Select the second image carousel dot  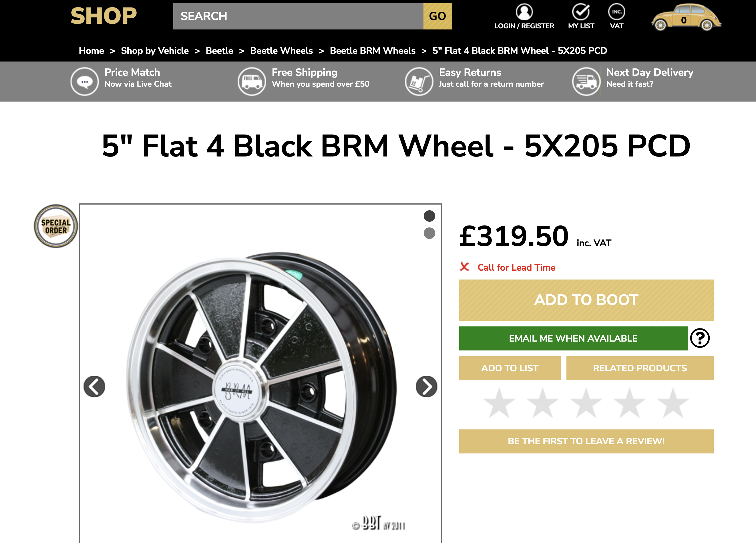point(429,233)
